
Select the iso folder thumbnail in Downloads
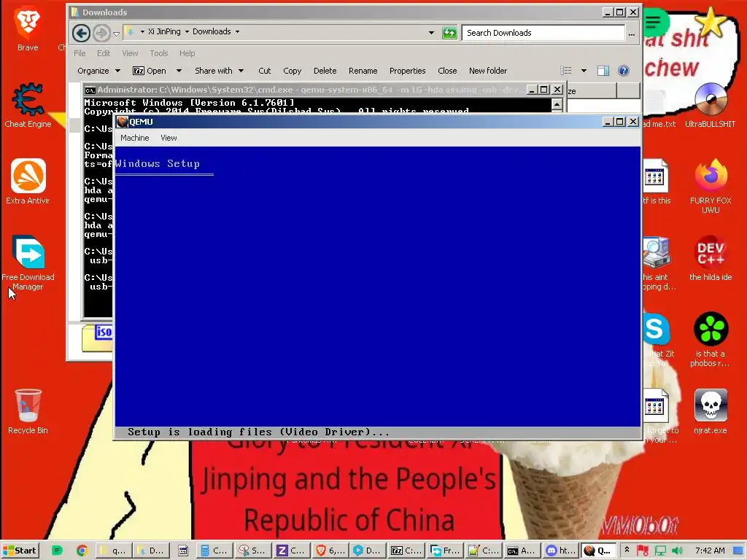[x=97, y=337]
